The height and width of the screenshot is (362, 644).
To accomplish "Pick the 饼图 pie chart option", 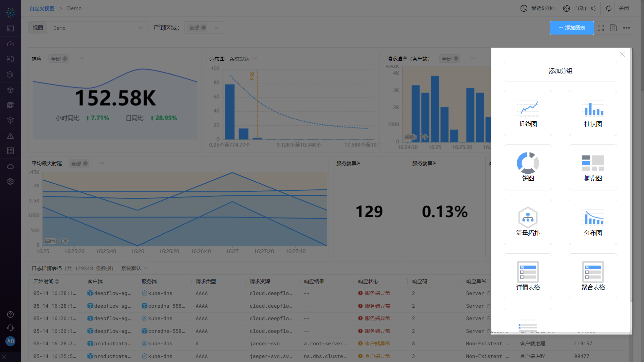I will click(x=528, y=167).
